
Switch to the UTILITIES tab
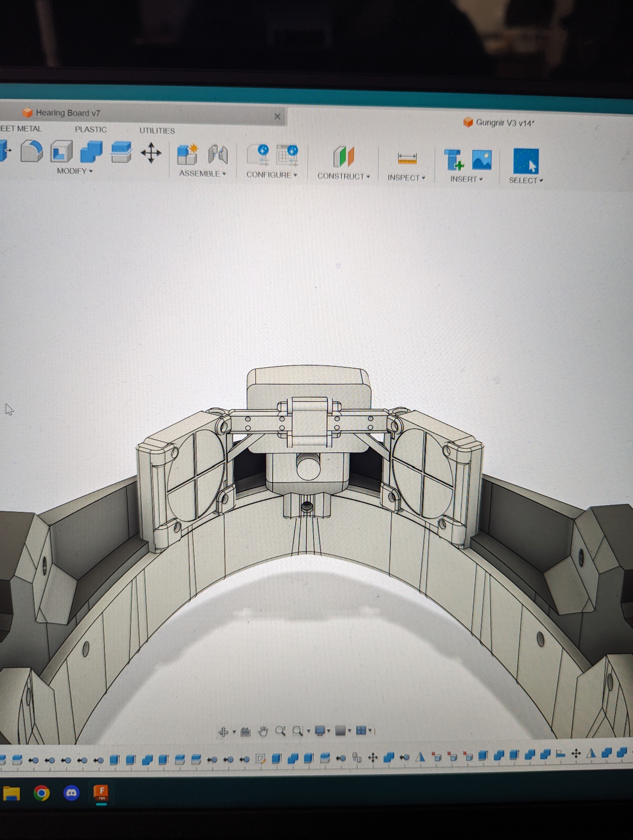(x=157, y=131)
